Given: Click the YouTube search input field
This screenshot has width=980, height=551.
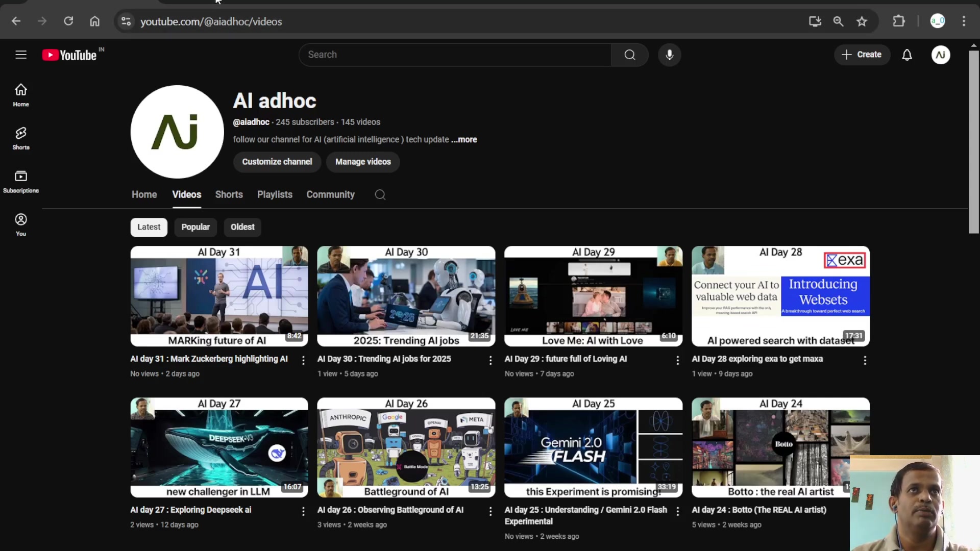Looking at the screenshot, I should [x=455, y=55].
